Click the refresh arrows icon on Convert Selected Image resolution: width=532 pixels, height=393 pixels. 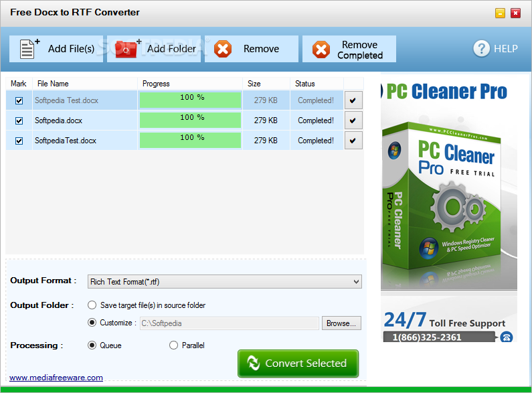pyautogui.click(x=254, y=363)
